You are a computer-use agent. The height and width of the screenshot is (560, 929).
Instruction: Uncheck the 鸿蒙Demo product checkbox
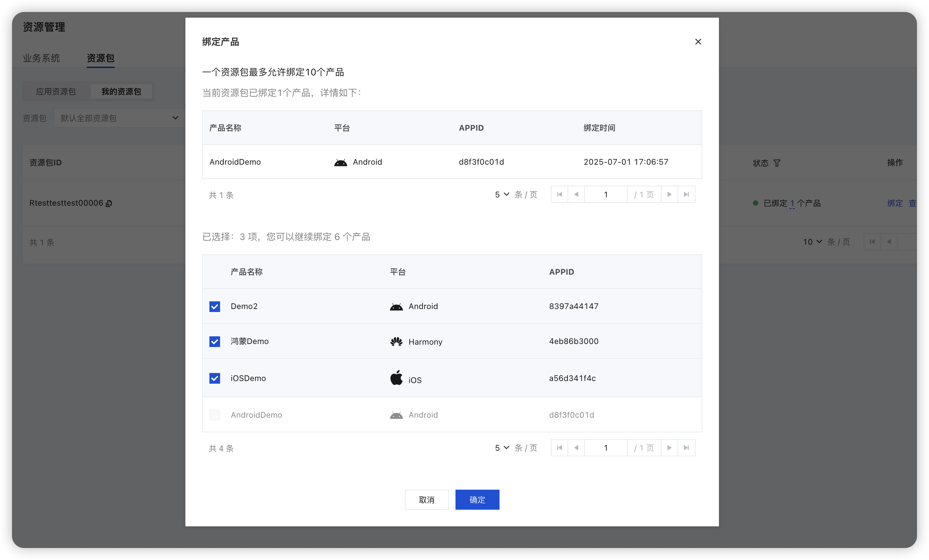click(214, 341)
